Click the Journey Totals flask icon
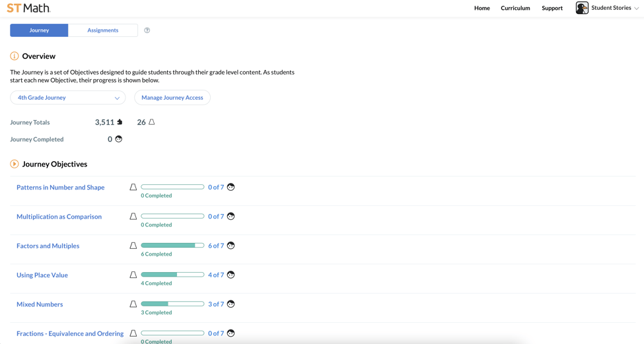 tap(151, 122)
